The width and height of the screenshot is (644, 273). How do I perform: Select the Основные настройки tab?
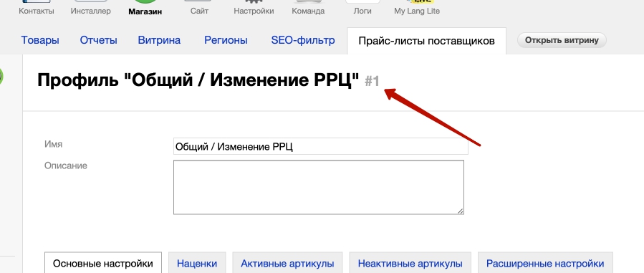click(x=103, y=263)
